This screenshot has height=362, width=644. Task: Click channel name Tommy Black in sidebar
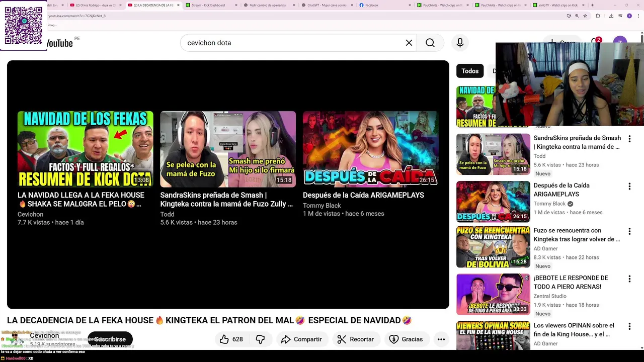click(549, 204)
